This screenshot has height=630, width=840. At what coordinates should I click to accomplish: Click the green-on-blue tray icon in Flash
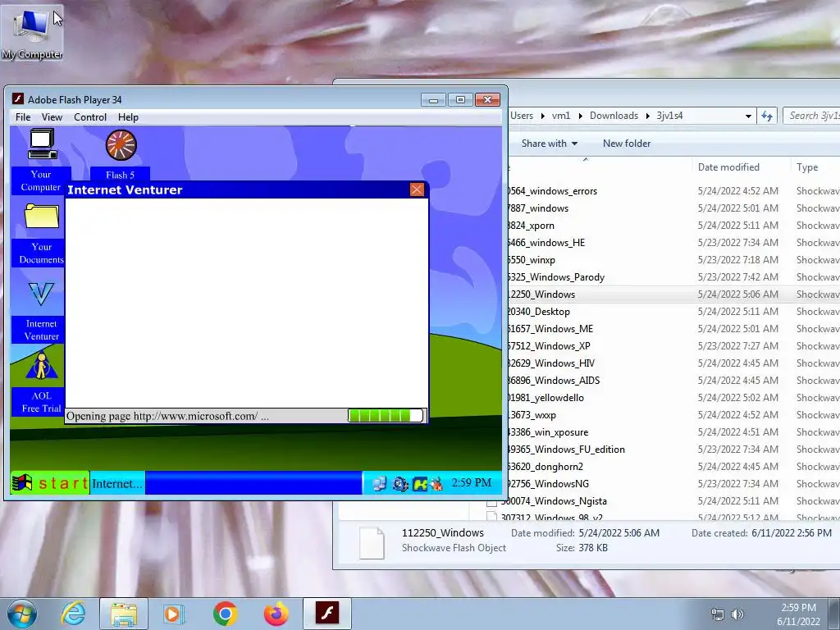pyautogui.click(x=420, y=484)
